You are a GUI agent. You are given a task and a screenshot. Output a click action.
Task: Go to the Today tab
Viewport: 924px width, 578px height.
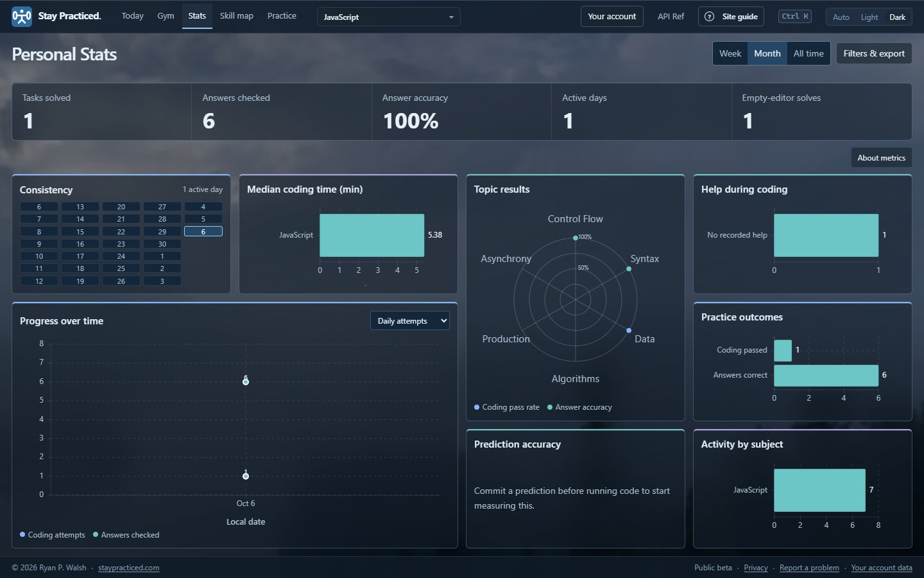[x=133, y=15]
